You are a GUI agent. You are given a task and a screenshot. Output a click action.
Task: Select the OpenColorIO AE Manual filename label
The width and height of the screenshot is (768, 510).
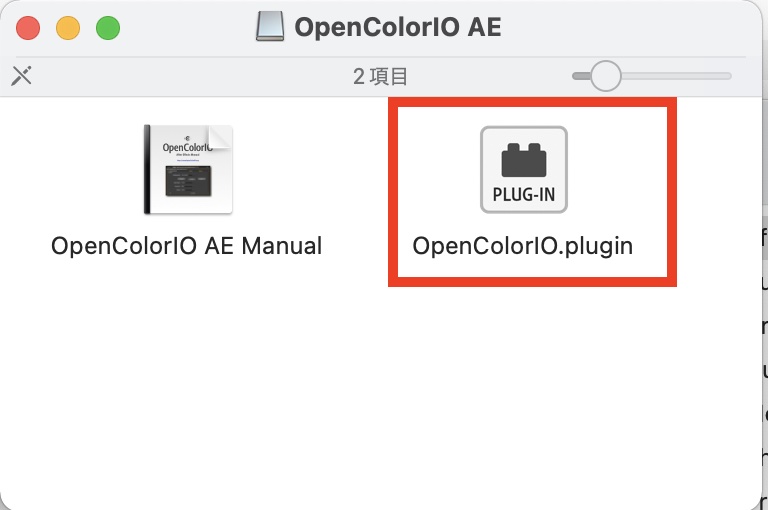187,246
